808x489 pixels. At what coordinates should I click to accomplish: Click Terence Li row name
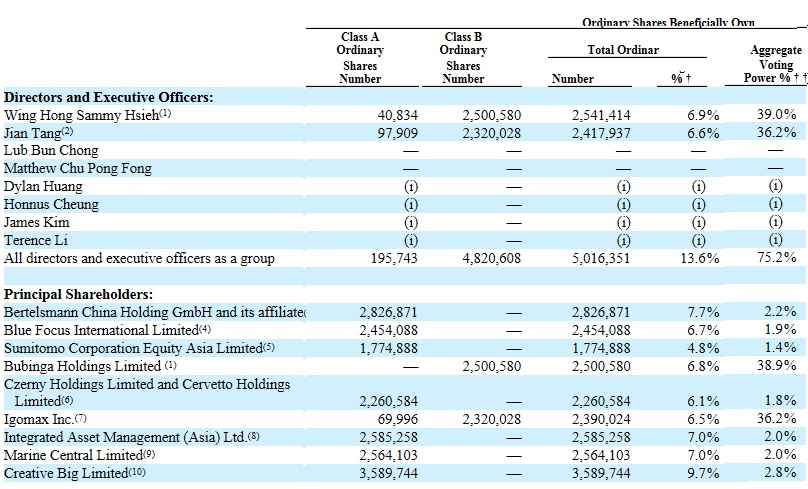pos(36,241)
